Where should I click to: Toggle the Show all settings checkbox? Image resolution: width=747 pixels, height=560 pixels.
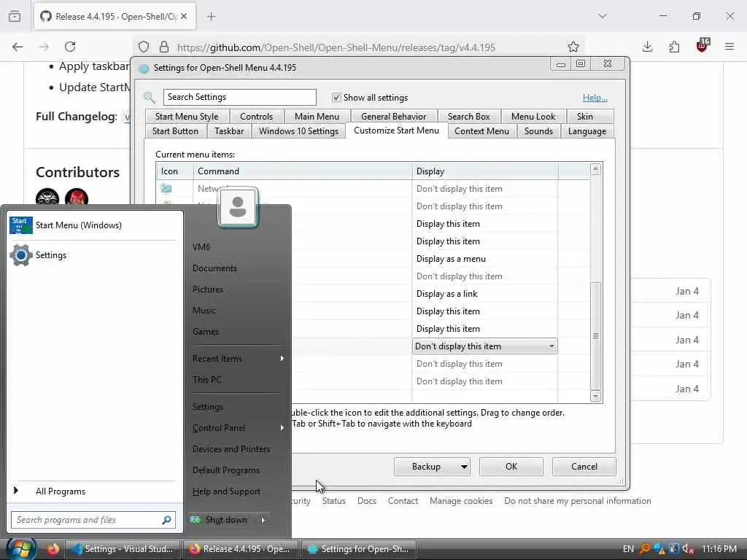pos(336,97)
